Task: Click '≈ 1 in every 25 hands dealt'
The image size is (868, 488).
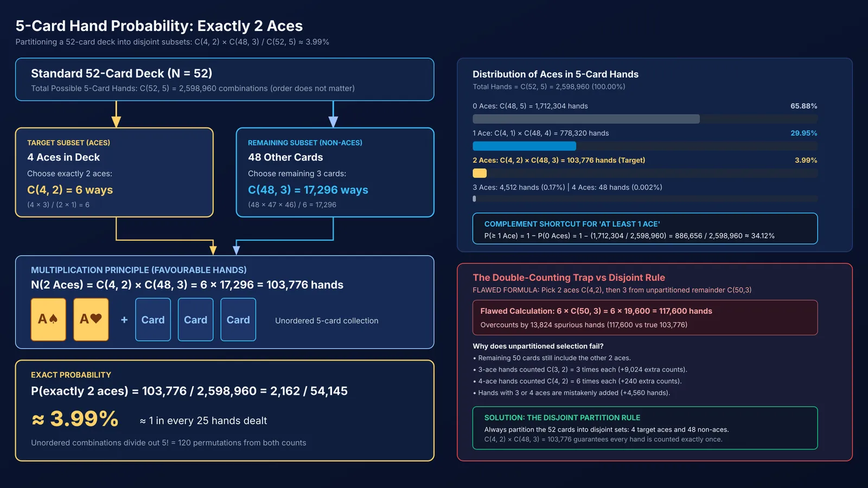Action: coord(203,421)
